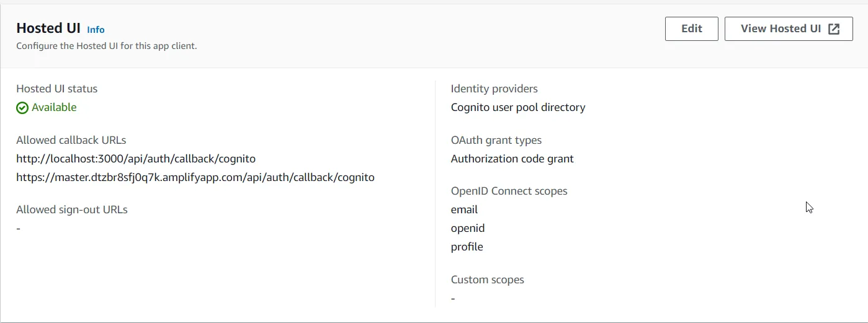Click the openid scope entry
This screenshot has height=323, width=868.
468,228
